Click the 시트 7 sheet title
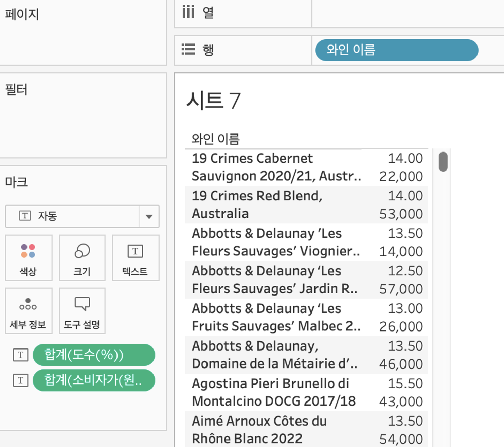Screen dimensions: 504x447 pos(214,101)
